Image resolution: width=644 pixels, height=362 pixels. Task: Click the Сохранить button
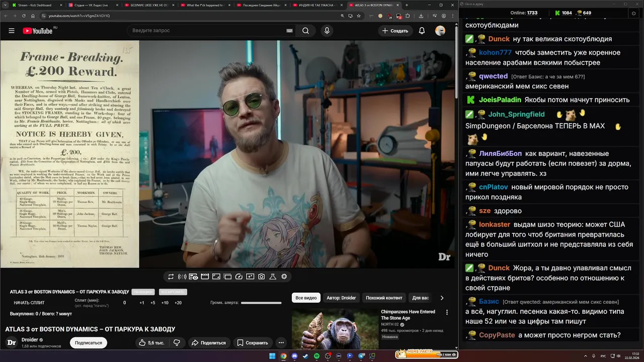(x=253, y=343)
